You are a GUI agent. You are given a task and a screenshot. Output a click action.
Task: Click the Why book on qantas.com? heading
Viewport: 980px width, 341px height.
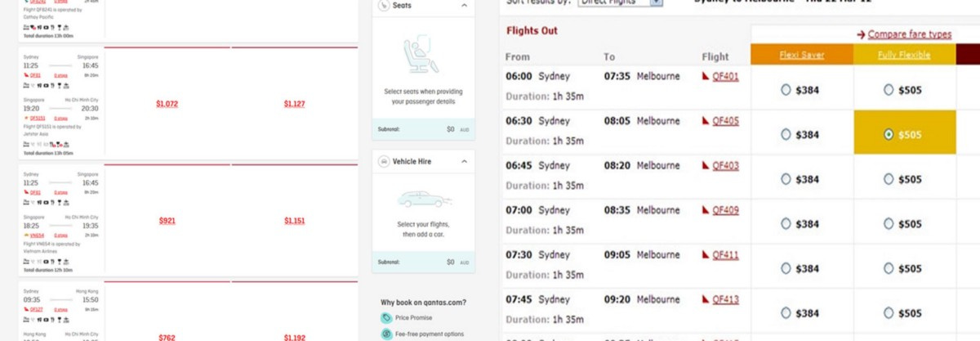(423, 303)
